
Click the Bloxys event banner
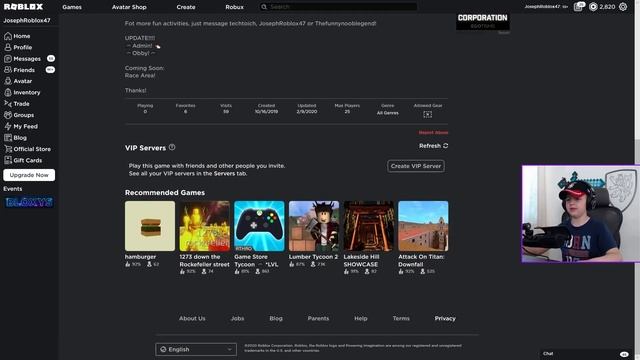(29, 202)
